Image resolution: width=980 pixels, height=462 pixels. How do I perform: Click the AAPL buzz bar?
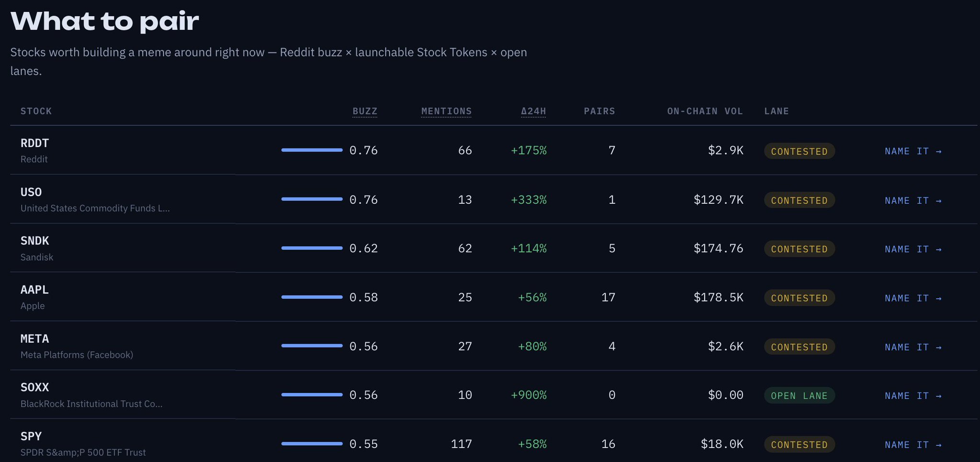coord(312,297)
